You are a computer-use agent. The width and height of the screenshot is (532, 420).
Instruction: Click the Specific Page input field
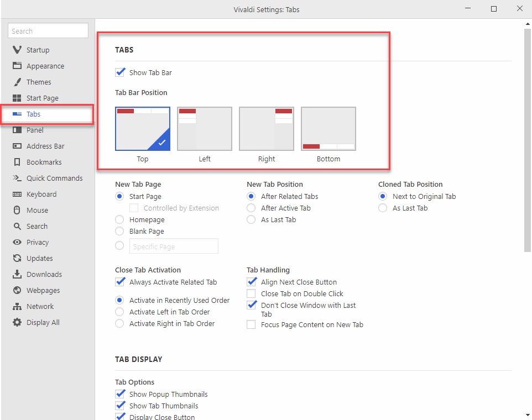tap(174, 246)
